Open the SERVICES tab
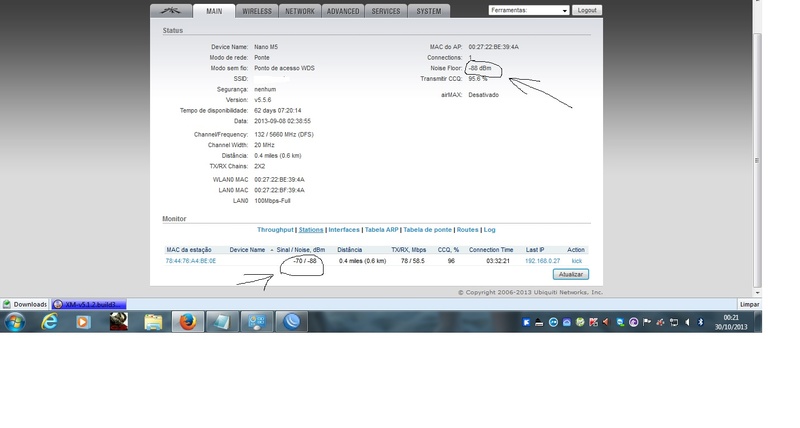800x428 pixels. (x=386, y=11)
